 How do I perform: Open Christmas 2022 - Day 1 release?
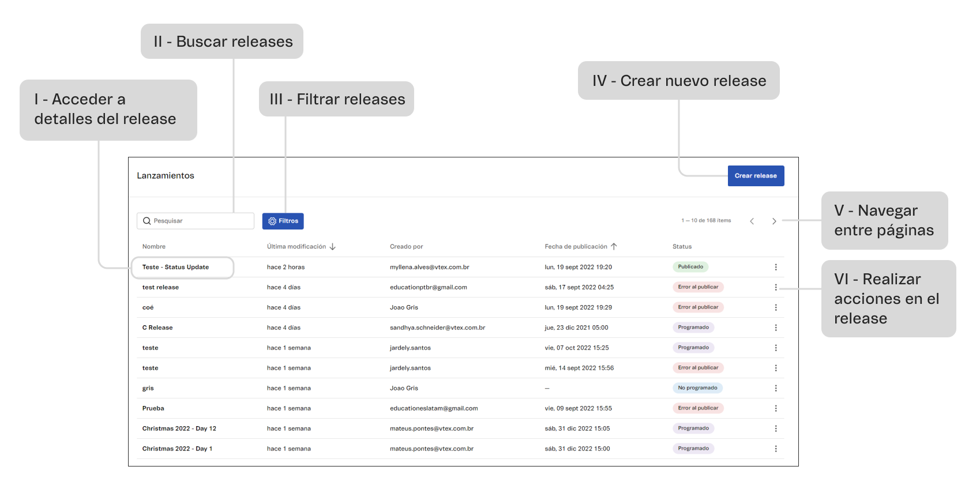click(177, 449)
